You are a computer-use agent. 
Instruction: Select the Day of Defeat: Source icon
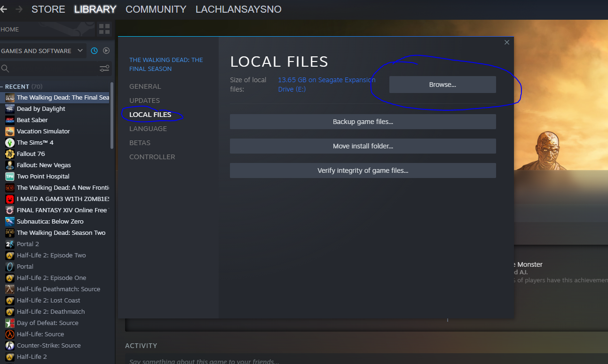[x=10, y=323]
